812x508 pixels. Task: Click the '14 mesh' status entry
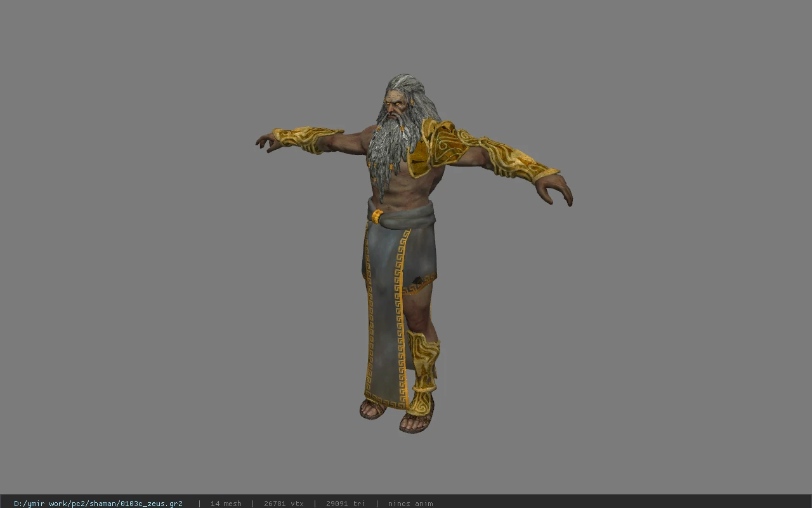[x=226, y=504]
